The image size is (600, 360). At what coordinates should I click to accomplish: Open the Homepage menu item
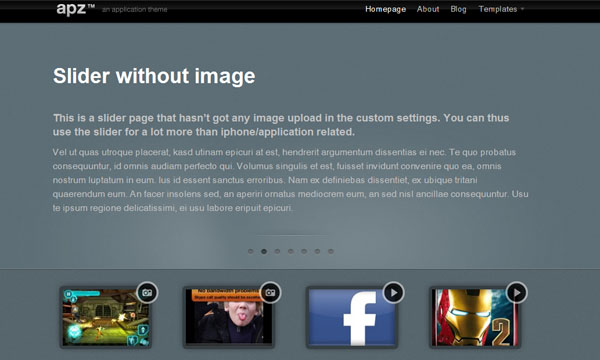pos(385,9)
